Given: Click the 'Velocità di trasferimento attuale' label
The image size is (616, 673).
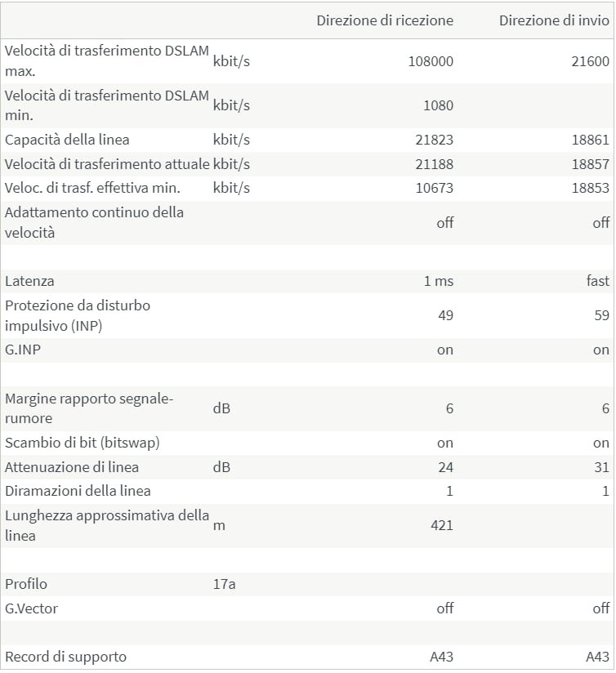Looking at the screenshot, I should pyautogui.click(x=107, y=164).
